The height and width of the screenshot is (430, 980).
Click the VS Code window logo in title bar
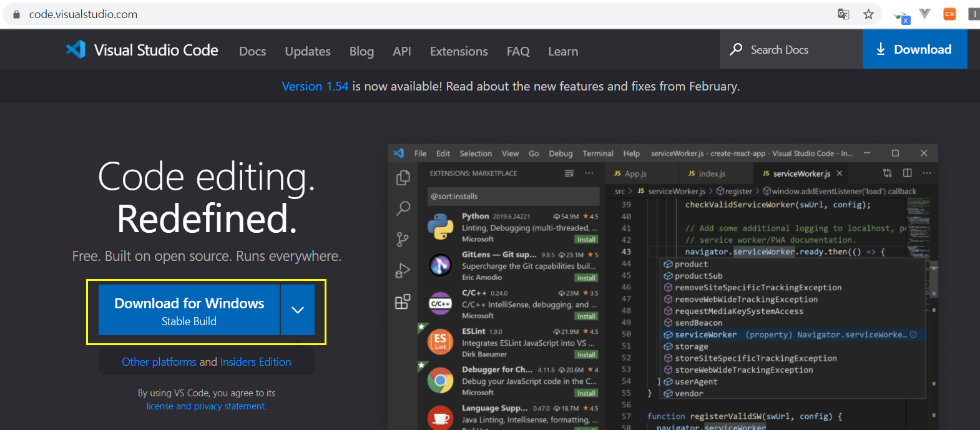coord(399,153)
